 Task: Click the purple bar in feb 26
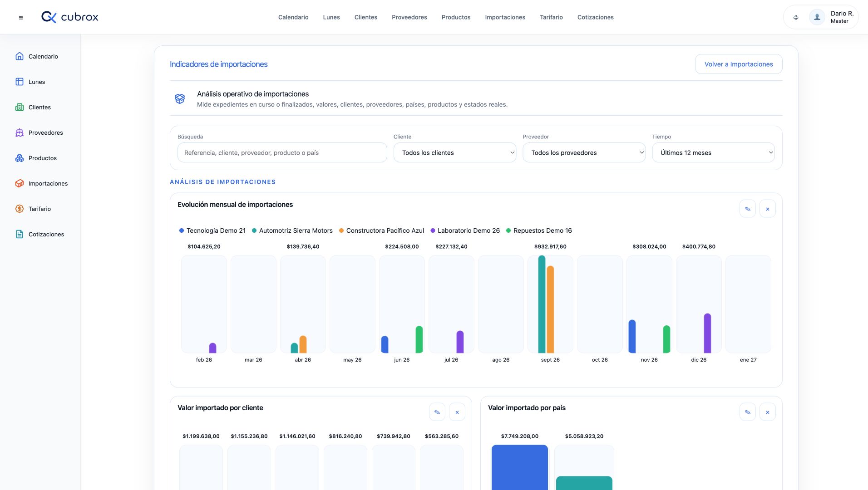point(212,348)
